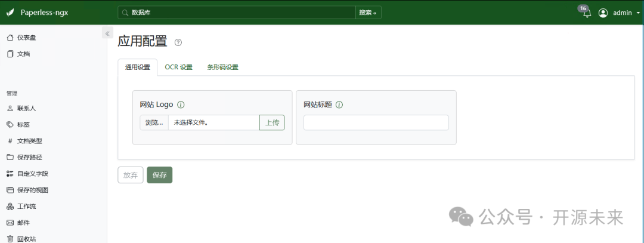Focus the 数据库 search field
The height and width of the screenshot is (243, 644).
[237, 13]
